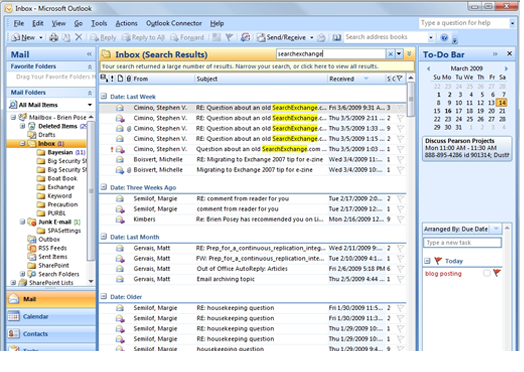
Task: Open Send/Receive dropdown arrow
Action: point(311,37)
